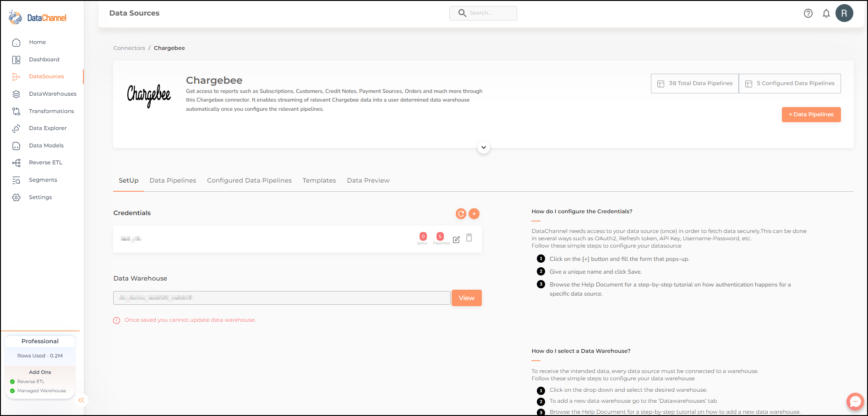Click the + Data Pipelines button

pyautogui.click(x=811, y=114)
